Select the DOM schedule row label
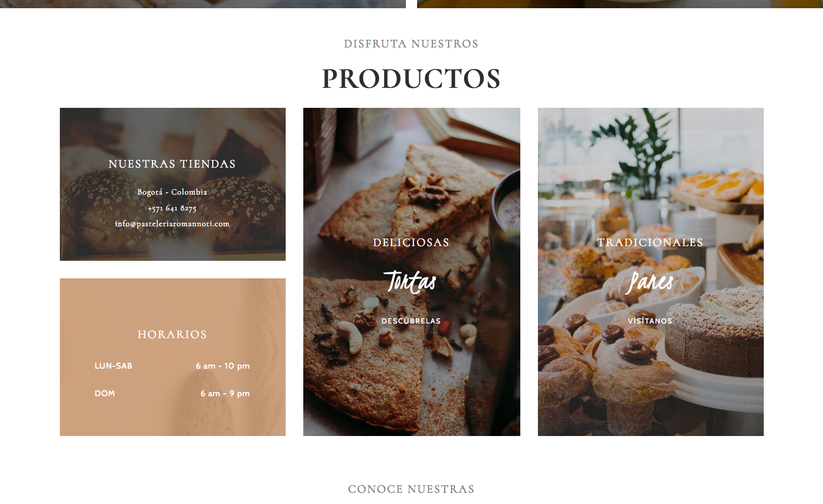 [x=104, y=393]
